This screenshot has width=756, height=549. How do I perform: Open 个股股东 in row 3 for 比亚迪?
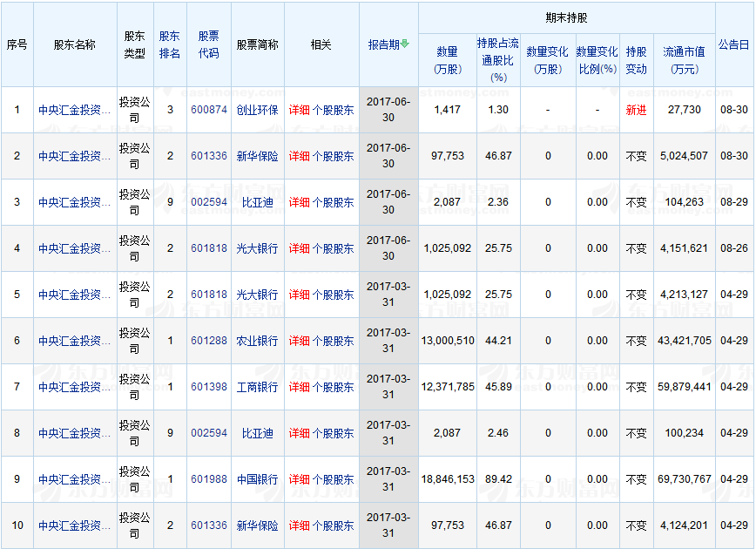point(334,203)
